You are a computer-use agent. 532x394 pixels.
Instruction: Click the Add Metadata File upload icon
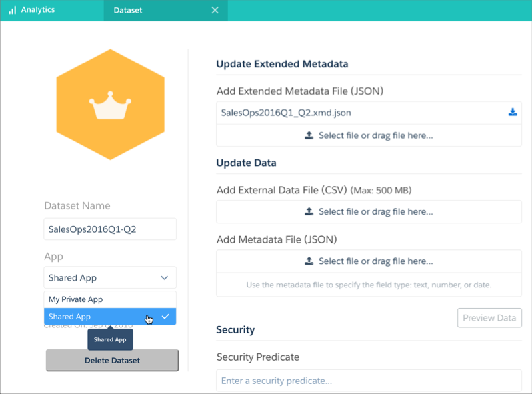309,261
